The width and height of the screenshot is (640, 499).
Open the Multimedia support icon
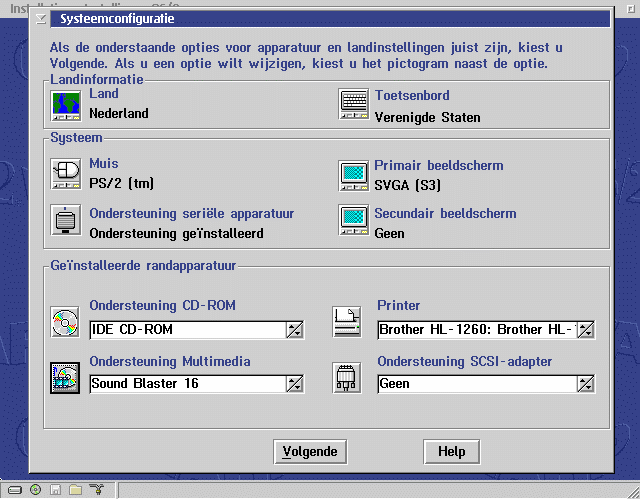click(x=65, y=378)
